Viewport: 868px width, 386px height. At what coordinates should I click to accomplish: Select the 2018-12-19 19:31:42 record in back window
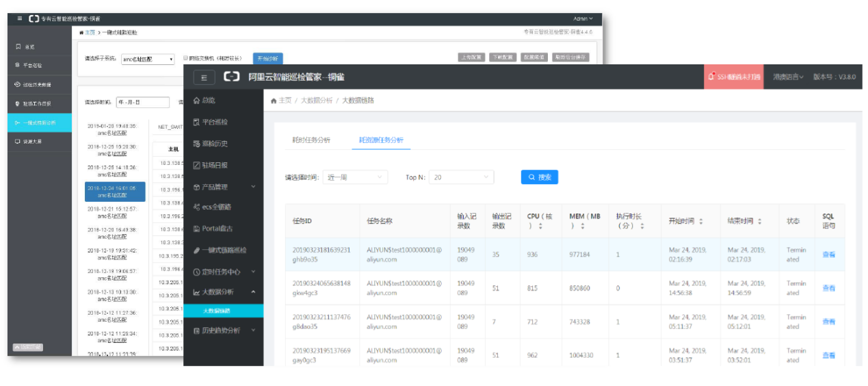pos(112,254)
